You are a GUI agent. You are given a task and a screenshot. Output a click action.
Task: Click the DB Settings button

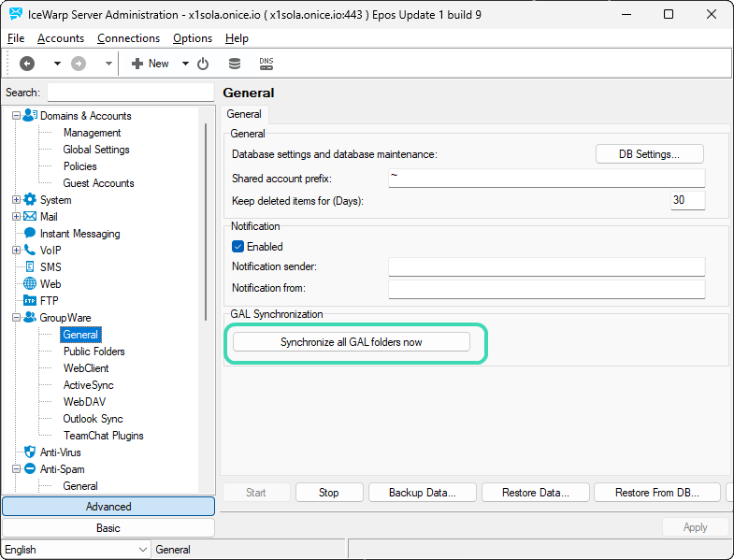[x=649, y=154]
